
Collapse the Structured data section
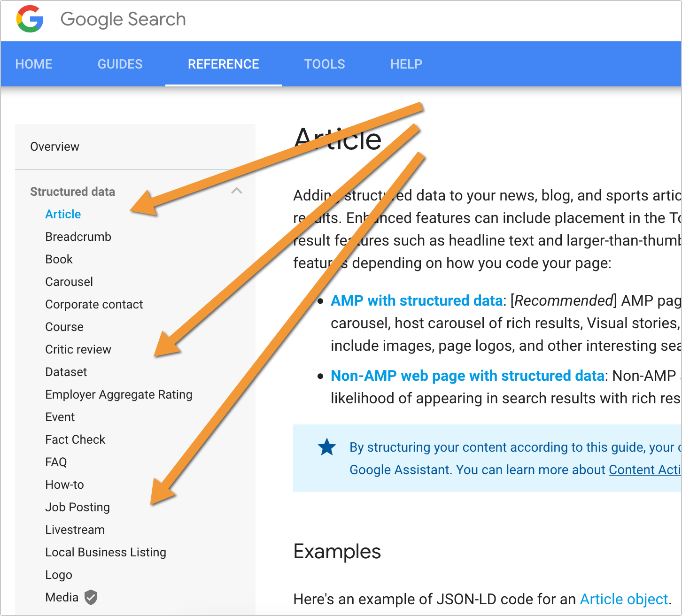click(x=238, y=192)
